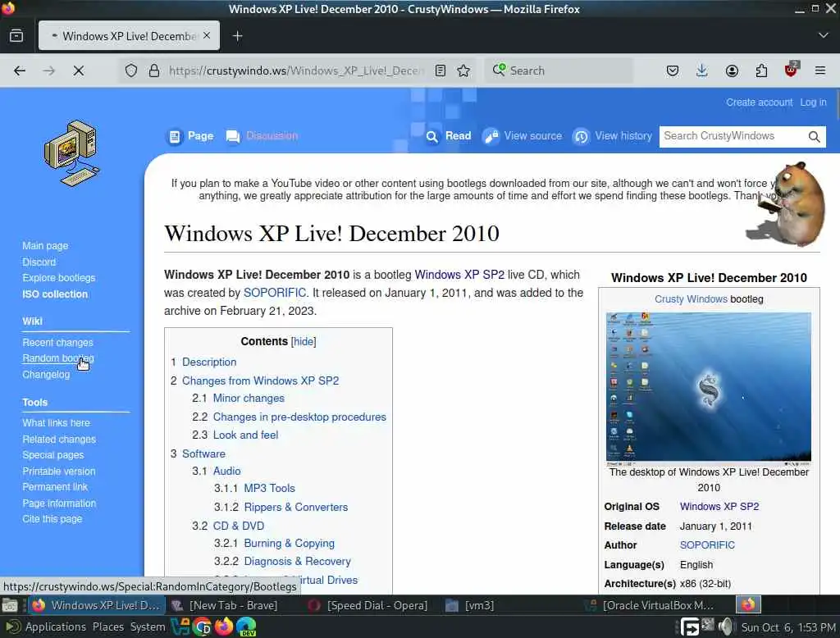Jump to Burning & Copying entry
This screenshot has height=638, width=840.
click(x=289, y=543)
